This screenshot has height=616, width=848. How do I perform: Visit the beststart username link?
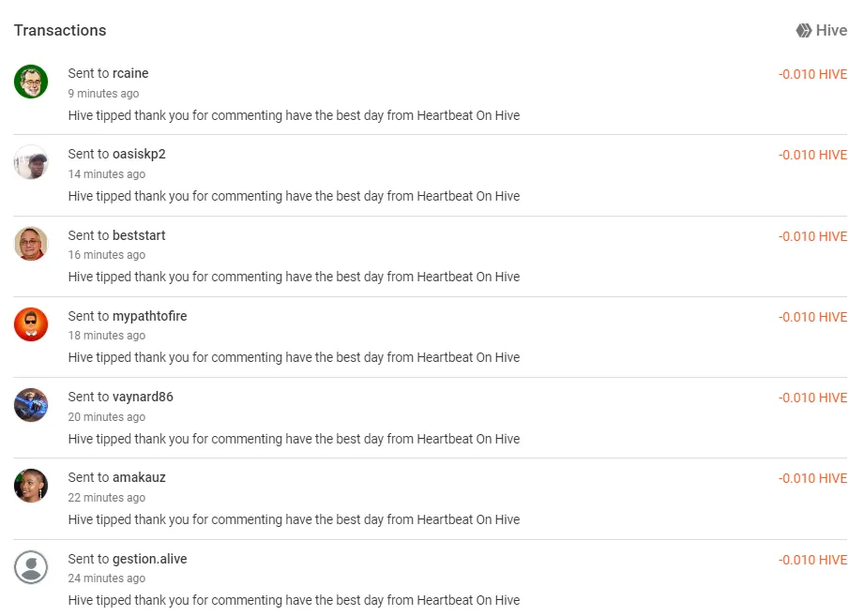(139, 235)
